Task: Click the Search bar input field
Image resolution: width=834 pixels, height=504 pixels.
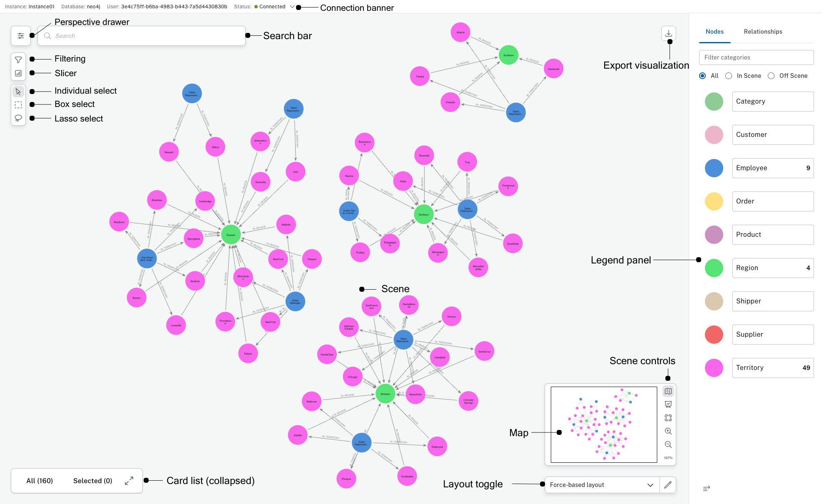Action: coord(142,35)
